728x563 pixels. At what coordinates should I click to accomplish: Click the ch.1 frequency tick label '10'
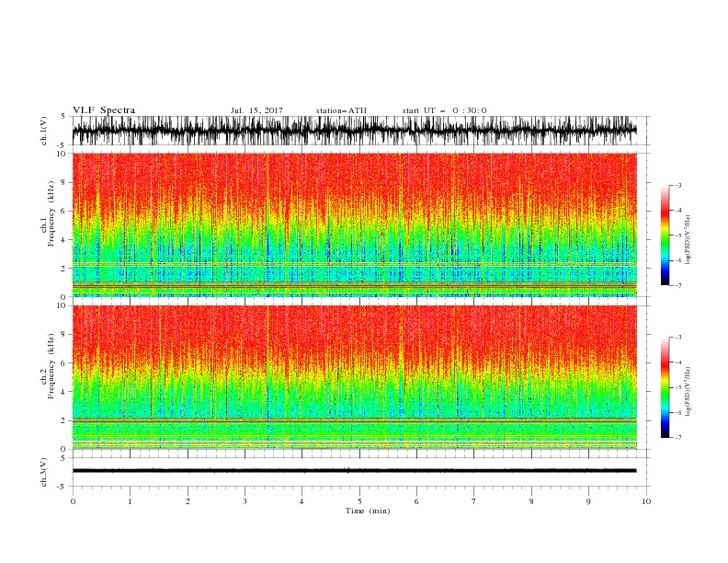tap(63, 154)
